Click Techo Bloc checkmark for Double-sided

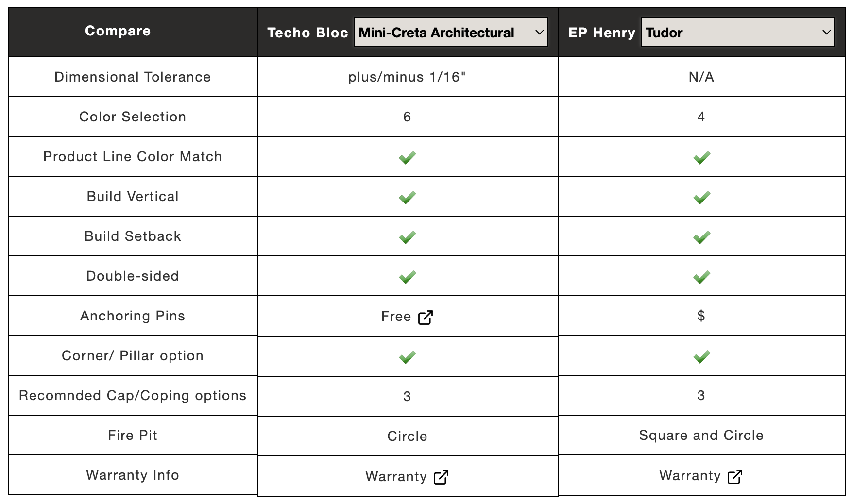click(407, 277)
